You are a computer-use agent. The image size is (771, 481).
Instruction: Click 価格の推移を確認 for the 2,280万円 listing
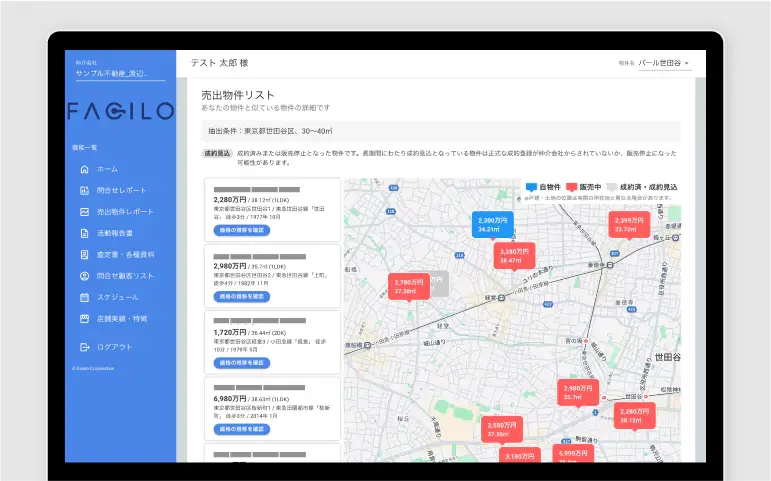click(x=241, y=230)
